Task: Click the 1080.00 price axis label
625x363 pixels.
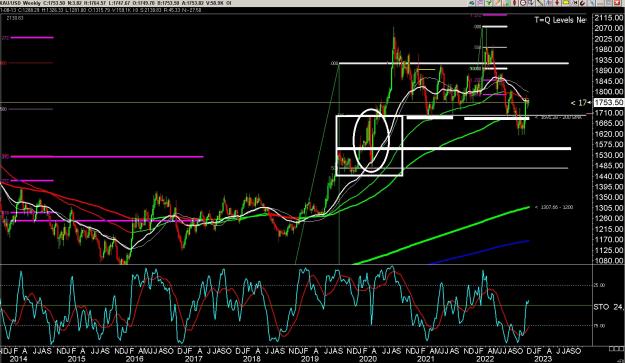Action: [608, 261]
